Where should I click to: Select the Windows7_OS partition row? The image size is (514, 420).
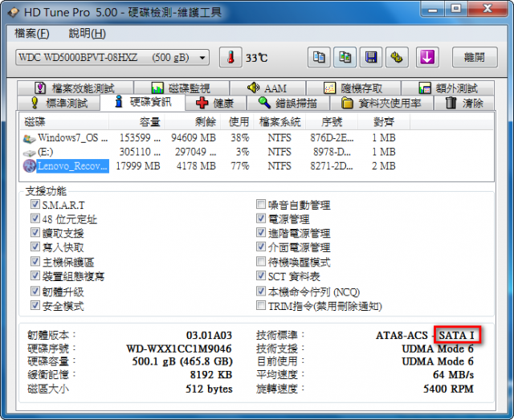pyautogui.click(x=257, y=138)
